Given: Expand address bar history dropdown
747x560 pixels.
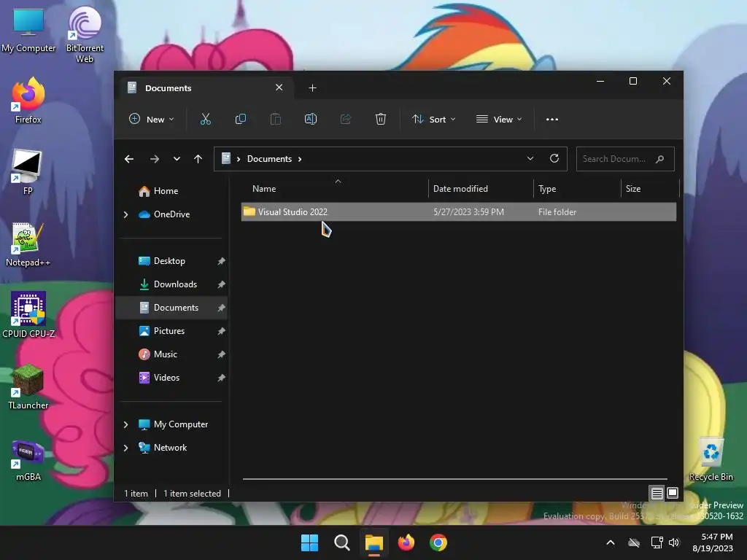Looking at the screenshot, I should coord(530,158).
